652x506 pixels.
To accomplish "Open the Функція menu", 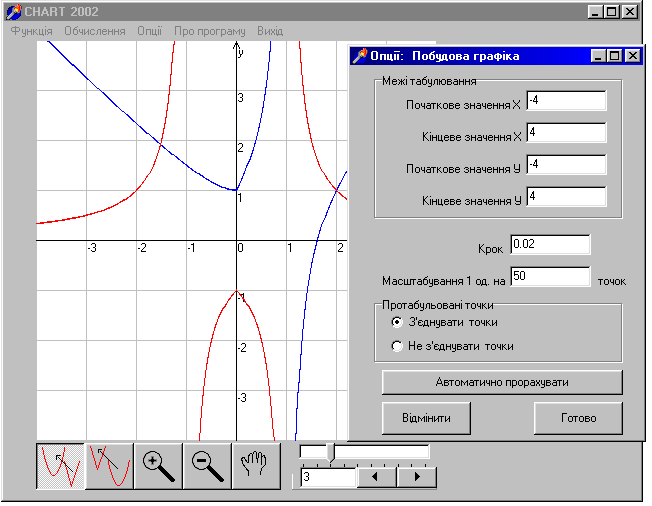I will pyautogui.click(x=32, y=31).
